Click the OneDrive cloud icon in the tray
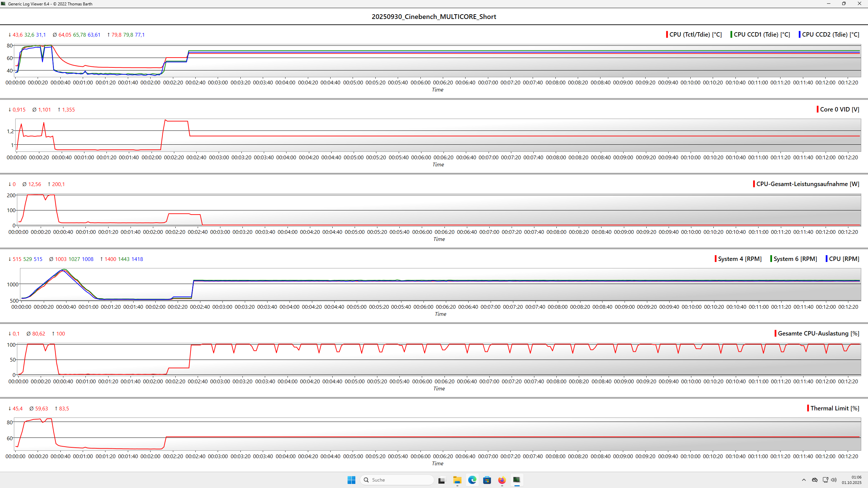This screenshot has width=868, height=488. point(815,480)
